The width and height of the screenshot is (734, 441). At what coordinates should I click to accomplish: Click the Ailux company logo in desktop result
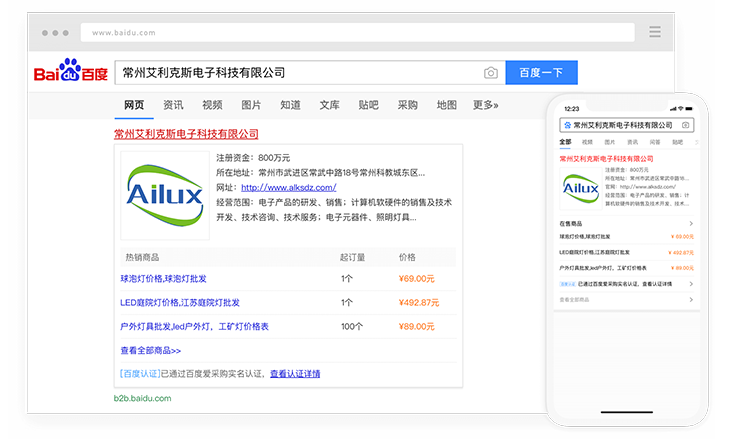(x=165, y=195)
